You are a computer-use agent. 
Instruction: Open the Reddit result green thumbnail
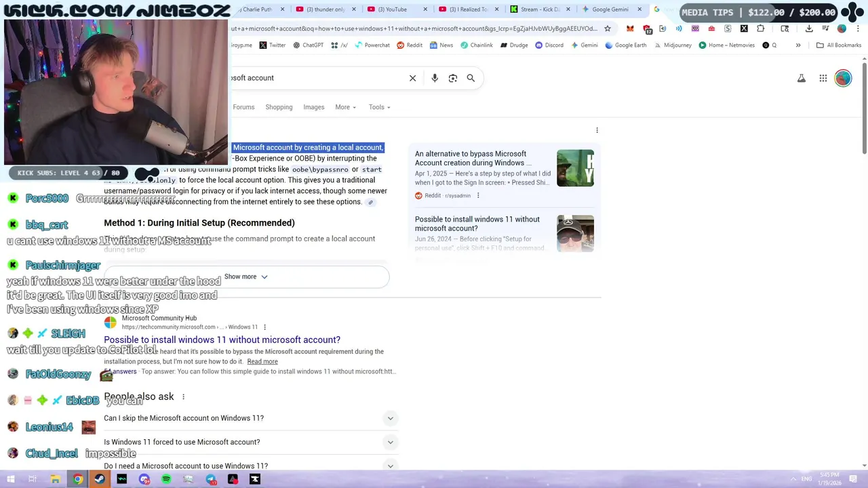(575, 168)
